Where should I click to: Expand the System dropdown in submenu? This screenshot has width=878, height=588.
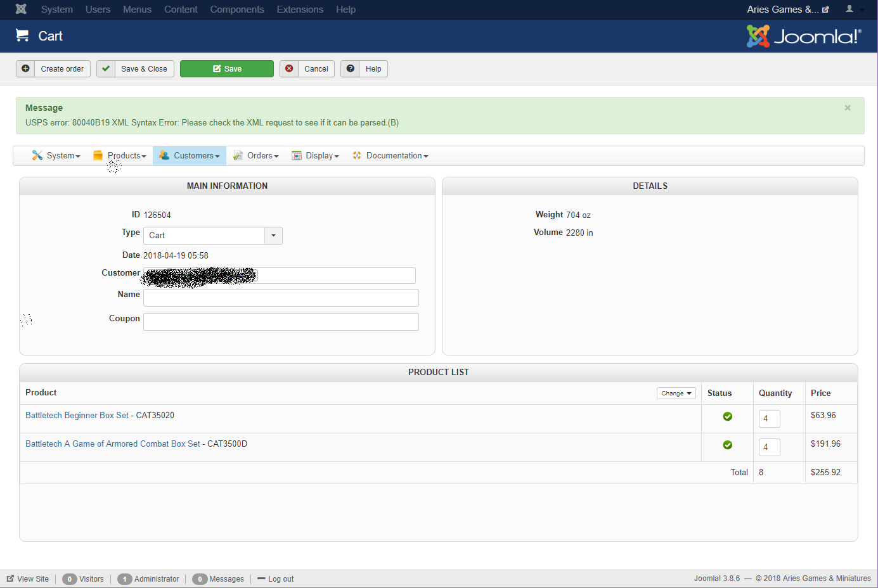(x=56, y=155)
